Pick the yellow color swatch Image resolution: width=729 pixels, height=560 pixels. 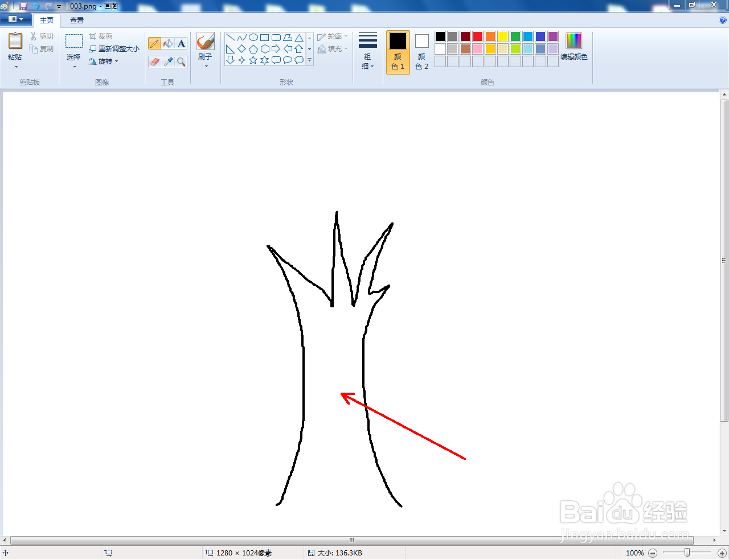point(503,36)
